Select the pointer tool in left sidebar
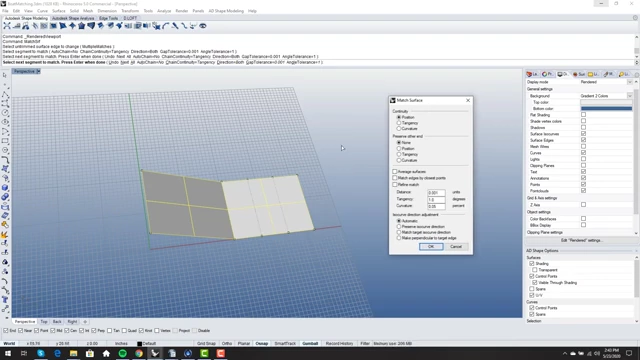The image size is (640, 360). click(x=5, y=75)
